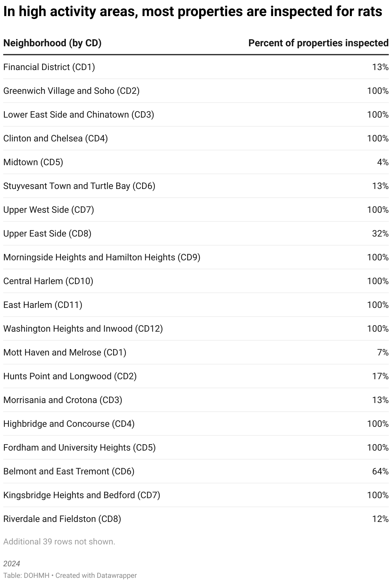
Task: Select the Upper West Side (CD7) row
Action: (49, 210)
